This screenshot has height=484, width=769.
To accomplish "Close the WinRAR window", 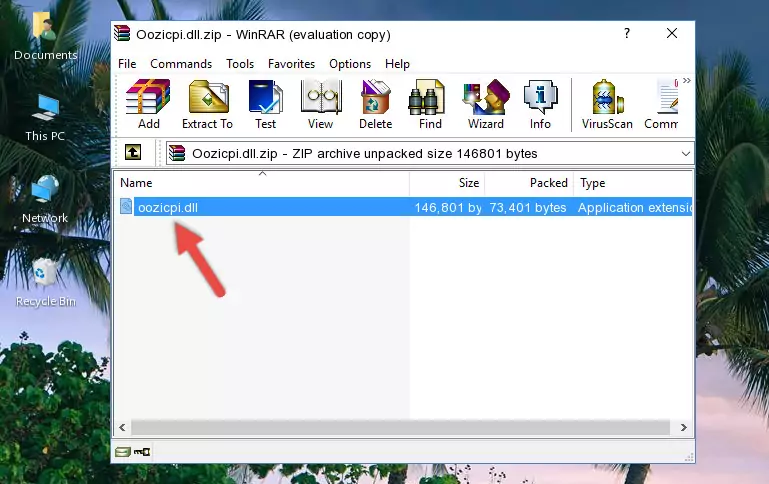I will 672,33.
